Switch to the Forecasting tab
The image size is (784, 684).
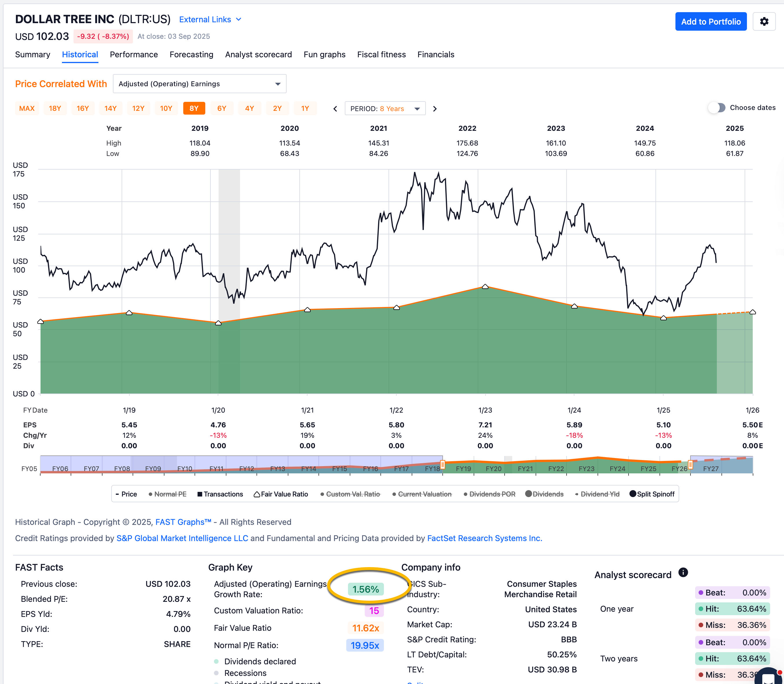coord(191,55)
